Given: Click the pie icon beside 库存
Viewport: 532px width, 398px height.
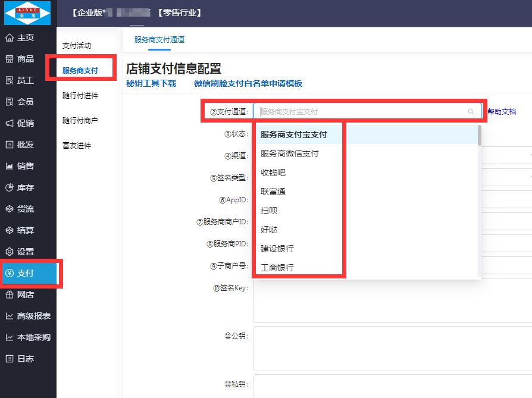Looking at the screenshot, I should (10, 187).
